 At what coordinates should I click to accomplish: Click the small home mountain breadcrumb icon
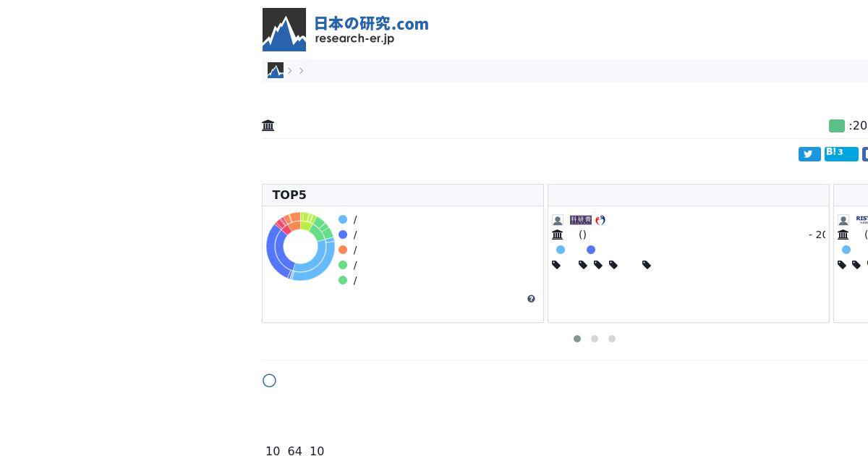point(276,70)
